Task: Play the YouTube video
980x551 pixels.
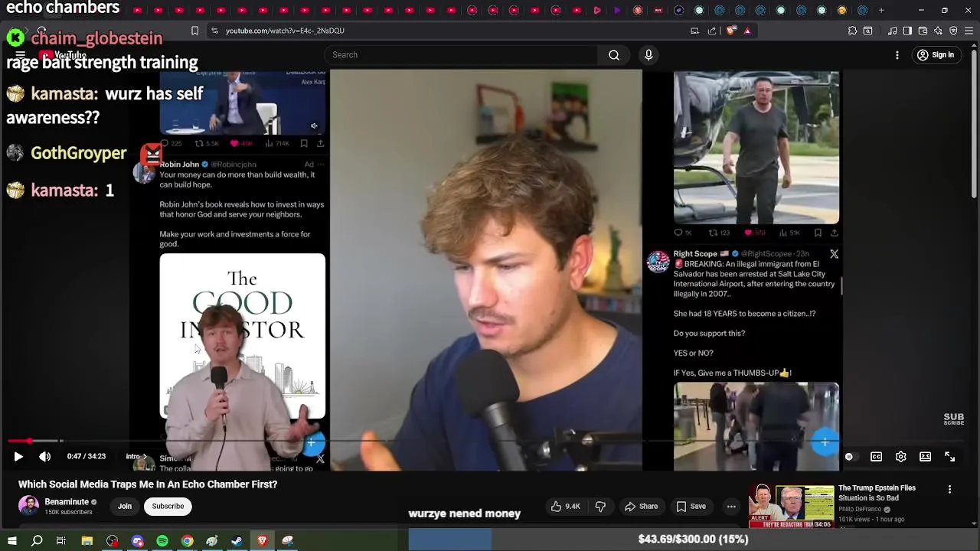Action: tap(18, 457)
